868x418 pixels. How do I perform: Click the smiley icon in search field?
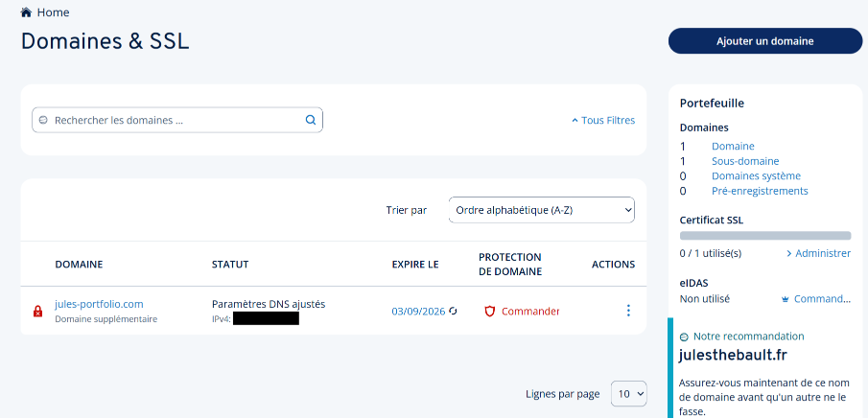[43, 121]
